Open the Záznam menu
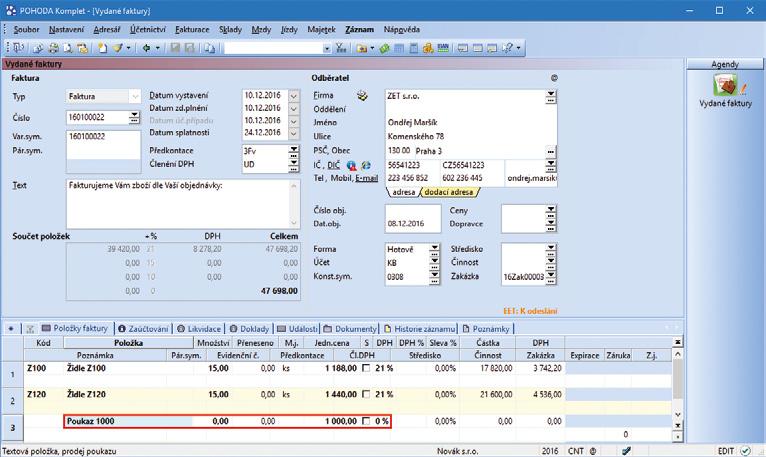 359,29
